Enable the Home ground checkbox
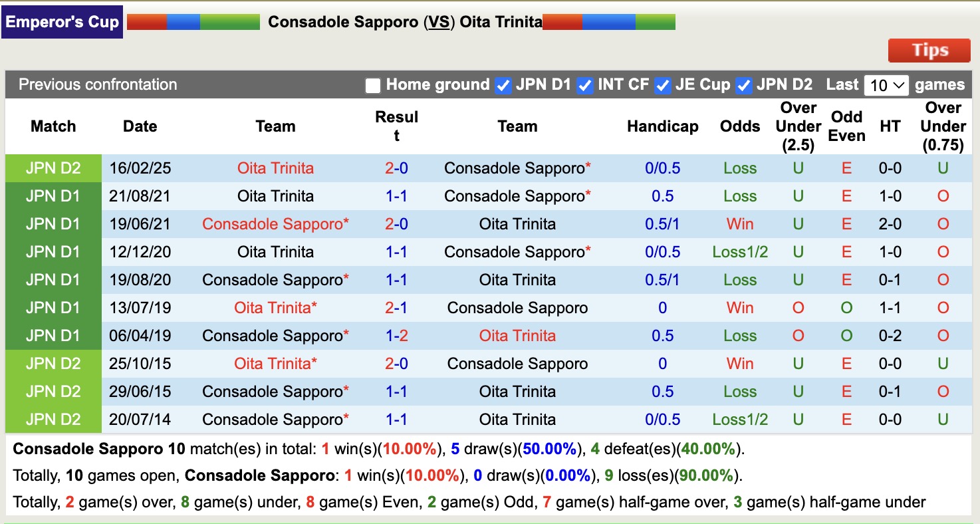 click(x=372, y=85)
